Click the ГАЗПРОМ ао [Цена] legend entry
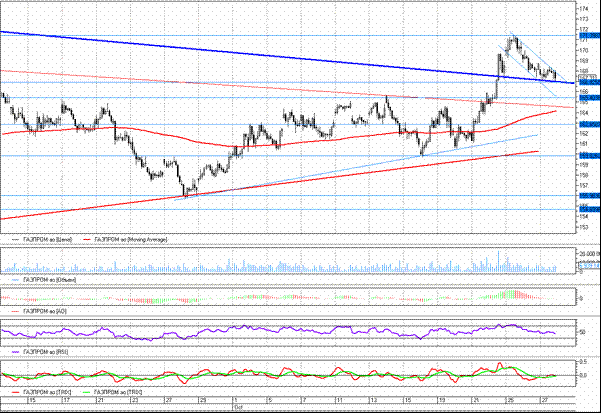601x413 pixels. click(42, 239)
